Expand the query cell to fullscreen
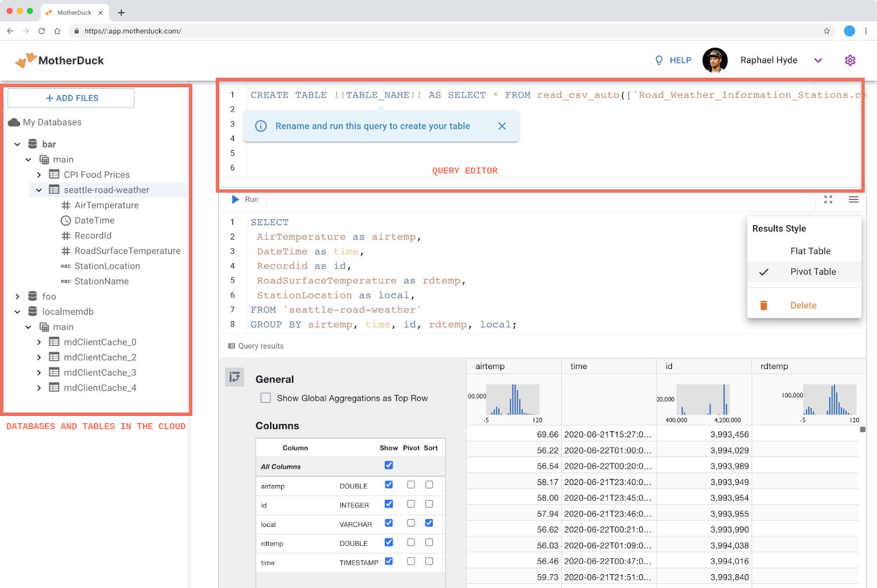Viewport: 877px width, 588px height. [828, 199]
